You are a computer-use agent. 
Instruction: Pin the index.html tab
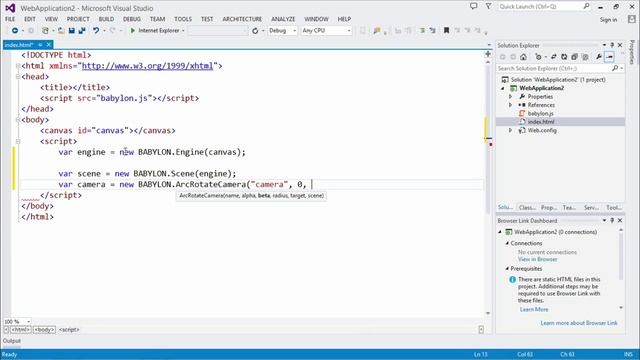pos(40,44)
